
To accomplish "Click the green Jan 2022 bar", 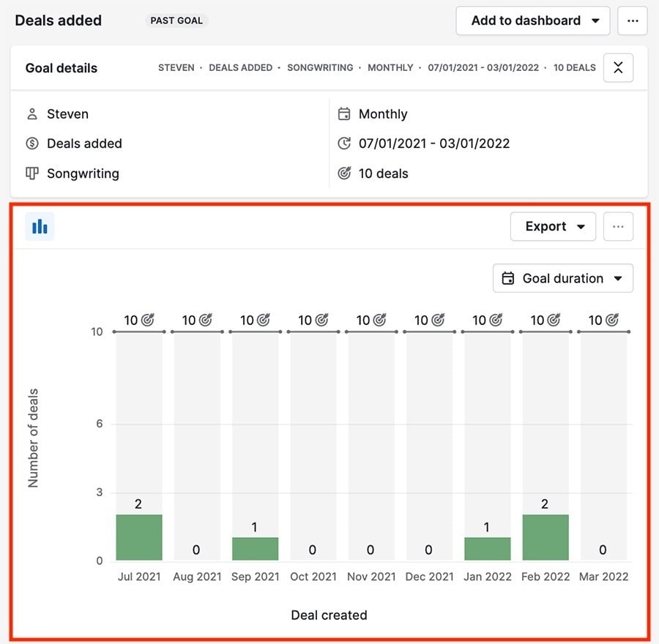I will pos(487,549).
